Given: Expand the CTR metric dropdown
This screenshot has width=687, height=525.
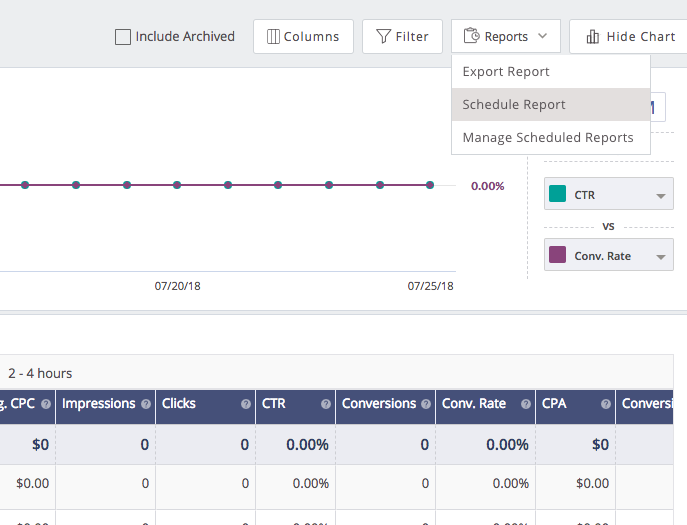Looking at the screenshot, I should 661,196.
